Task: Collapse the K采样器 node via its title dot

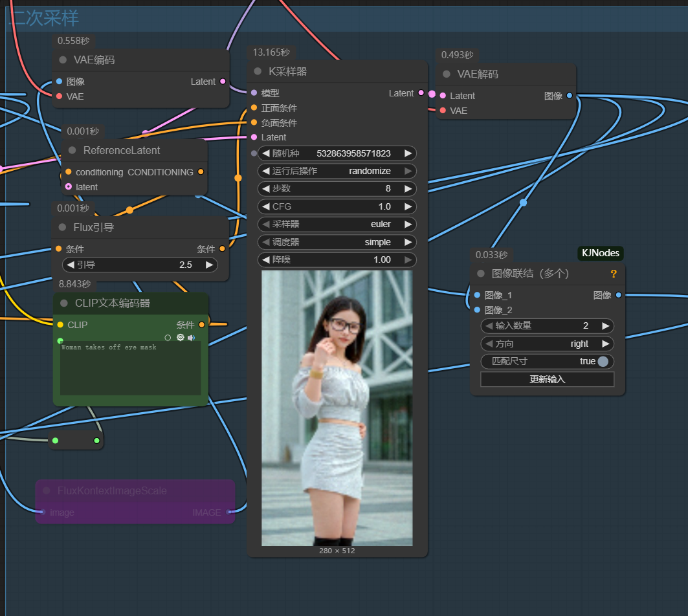Action: pos(258,71)
